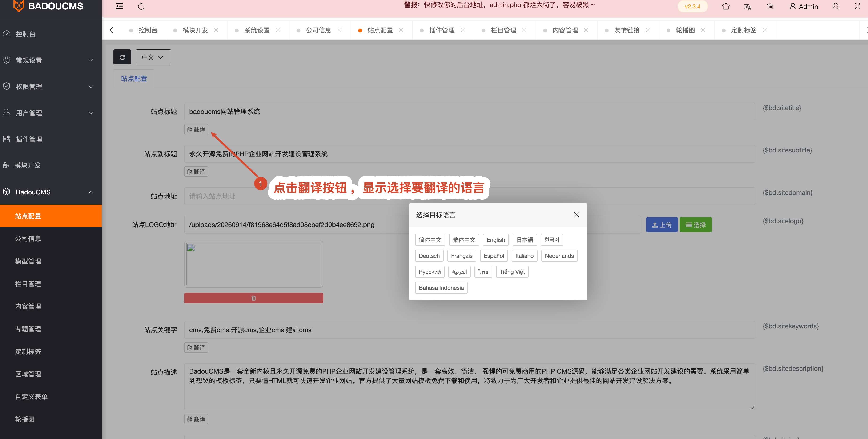Click 翻译 button under 站点标题
The image size is (868, 439).
[196, 129]
